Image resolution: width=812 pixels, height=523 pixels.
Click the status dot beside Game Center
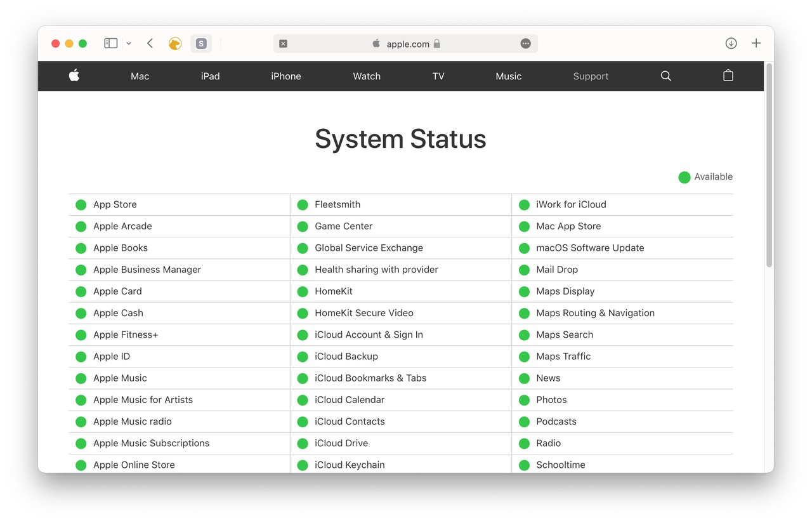(303, 227)
